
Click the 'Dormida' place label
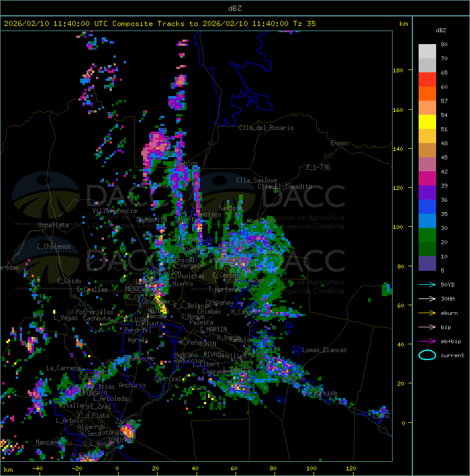coord(325,393)
